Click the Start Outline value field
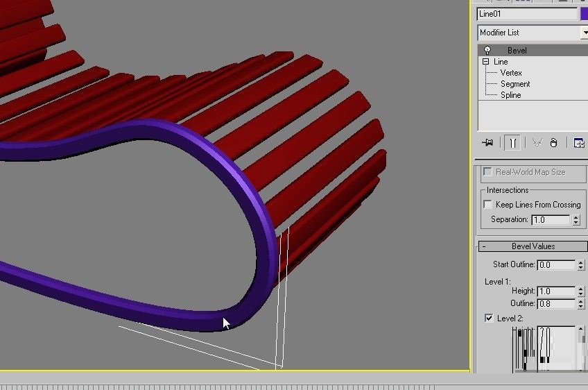Image resolution: width=588 pixels, height=390 pixels. 555,265
